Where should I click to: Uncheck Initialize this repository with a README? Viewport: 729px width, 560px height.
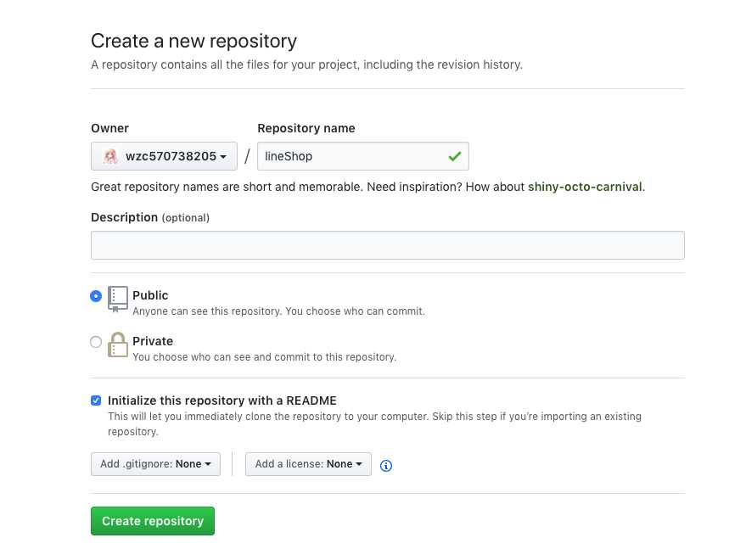pyautogui.click(x=96, y=400)
